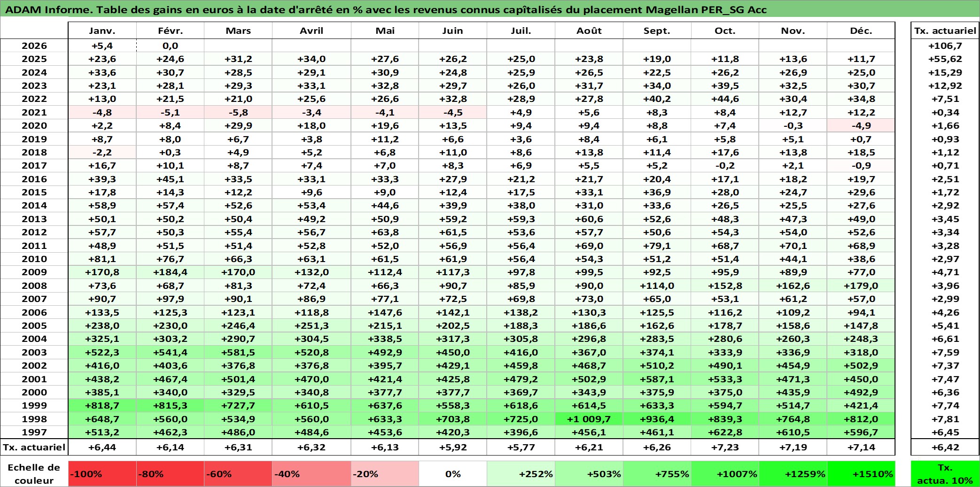Select the 'Mars' column header
The image size is (980, 487).
coord(238,31)
